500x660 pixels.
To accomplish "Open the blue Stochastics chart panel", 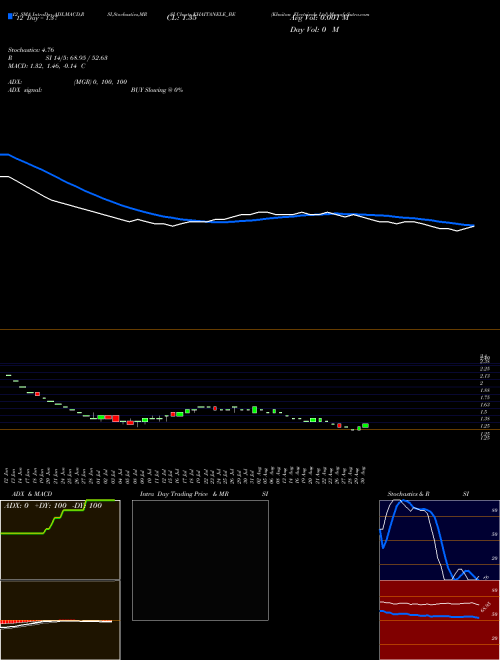I will (x=439, y=540).
